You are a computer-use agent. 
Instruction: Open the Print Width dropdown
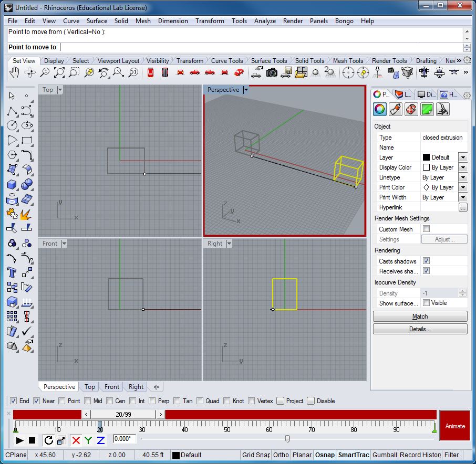point(463,197)
